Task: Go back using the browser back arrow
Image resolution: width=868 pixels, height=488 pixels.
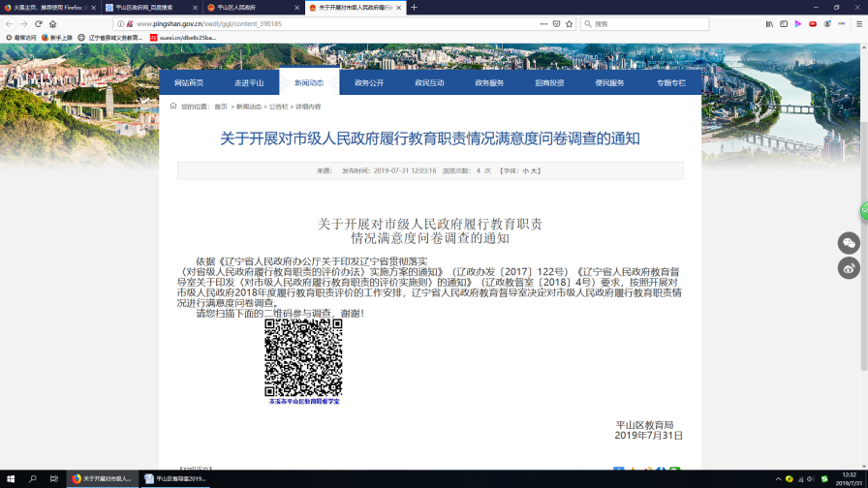Action: pyautogui.click(x=9, y=24)
